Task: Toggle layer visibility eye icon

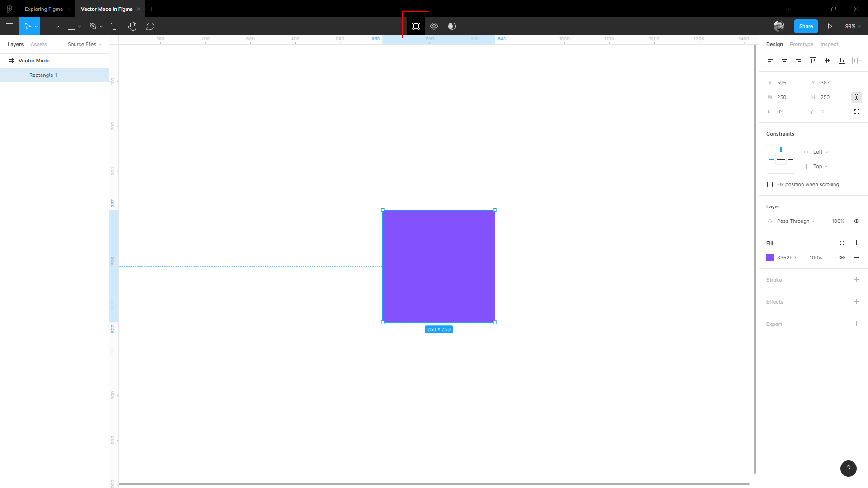Action: click(856, 221)
